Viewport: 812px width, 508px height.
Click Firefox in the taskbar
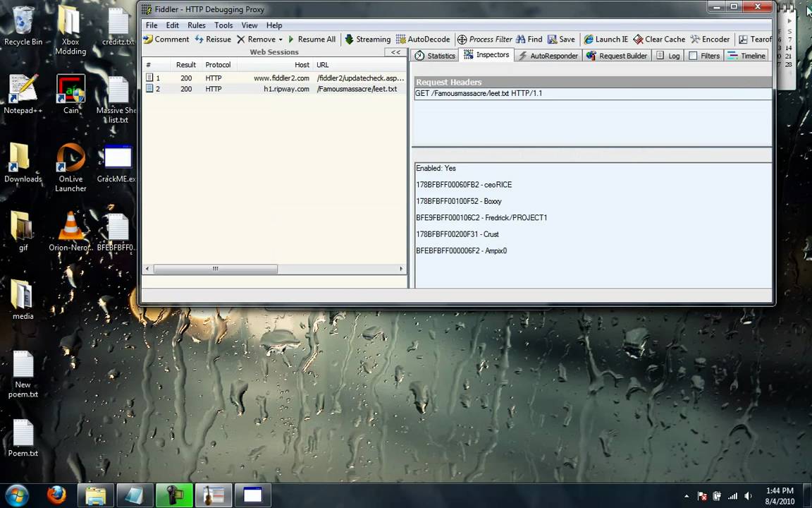pos(56,495)
